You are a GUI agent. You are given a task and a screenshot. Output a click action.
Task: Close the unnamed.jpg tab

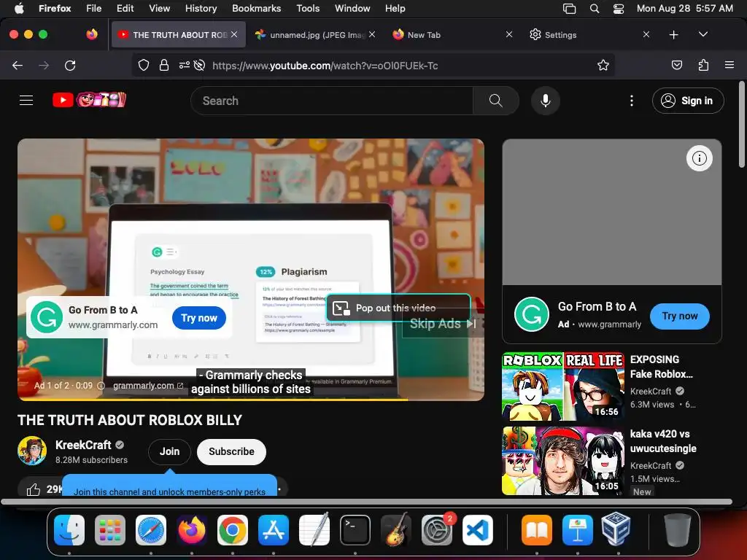372,34
